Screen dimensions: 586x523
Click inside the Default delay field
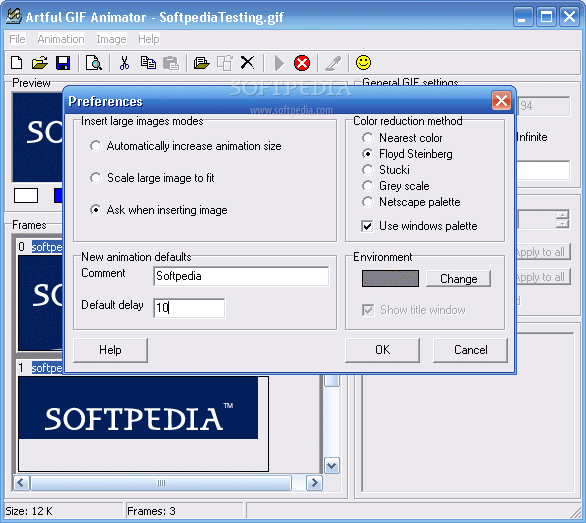tap(189, 308)
